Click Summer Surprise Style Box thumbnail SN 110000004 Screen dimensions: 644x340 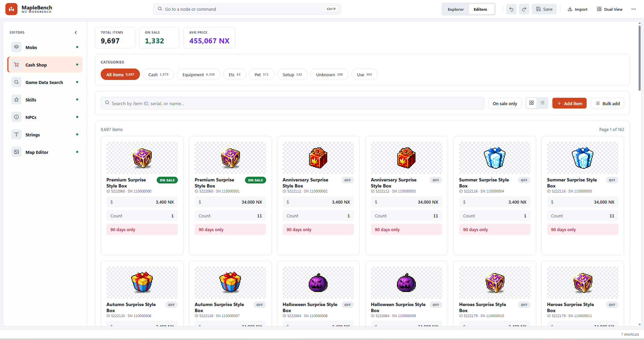coord(495,158)
